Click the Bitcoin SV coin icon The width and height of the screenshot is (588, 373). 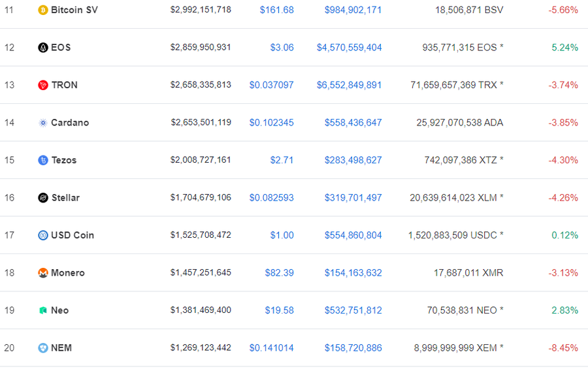click(x=43, y=10)
